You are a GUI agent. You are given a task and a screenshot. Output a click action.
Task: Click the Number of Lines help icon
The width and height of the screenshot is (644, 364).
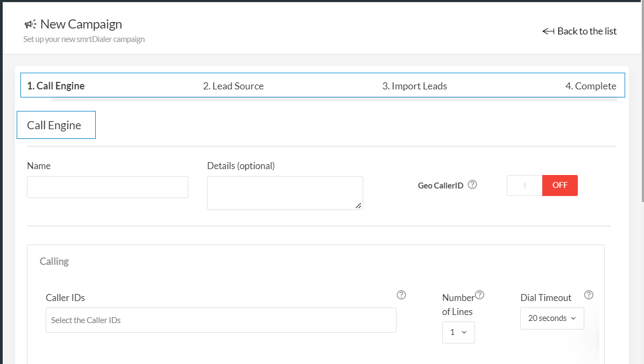click(x=479, y=295)
